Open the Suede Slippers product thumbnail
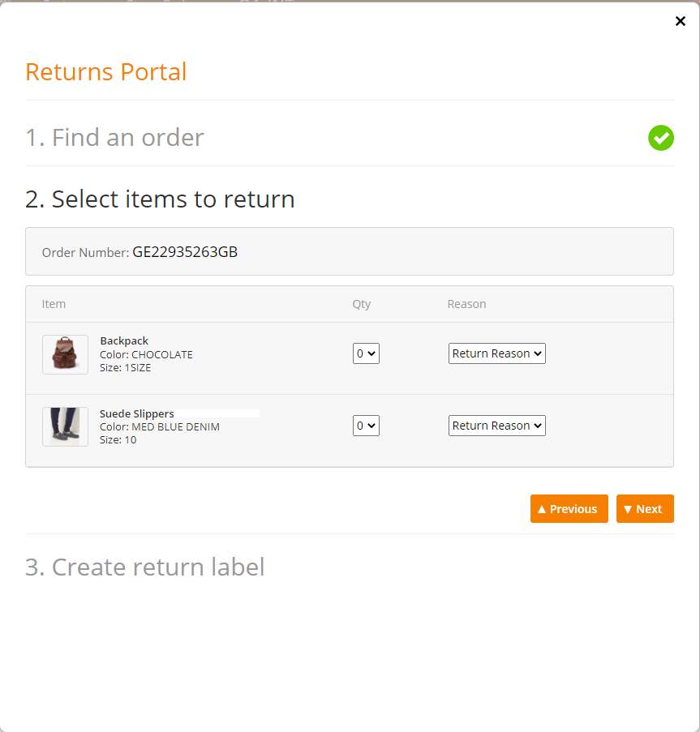 [66, 426]
